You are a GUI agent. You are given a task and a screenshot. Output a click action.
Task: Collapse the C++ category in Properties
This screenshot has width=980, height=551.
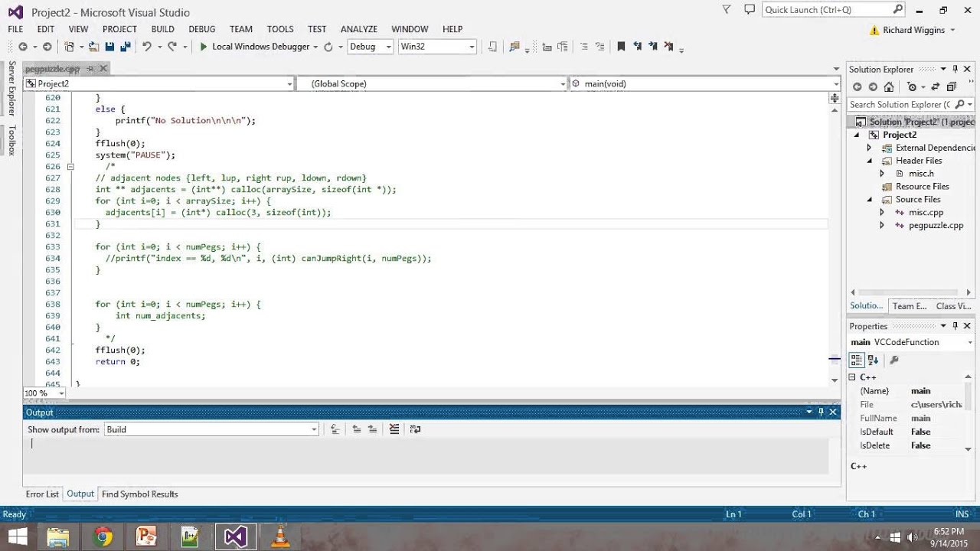(x=852, y=377)
